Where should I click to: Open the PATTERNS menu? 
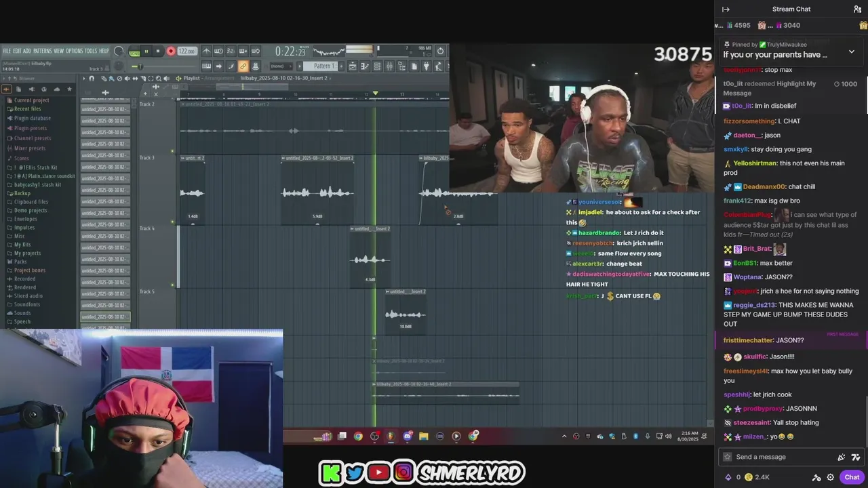[43, 51]
